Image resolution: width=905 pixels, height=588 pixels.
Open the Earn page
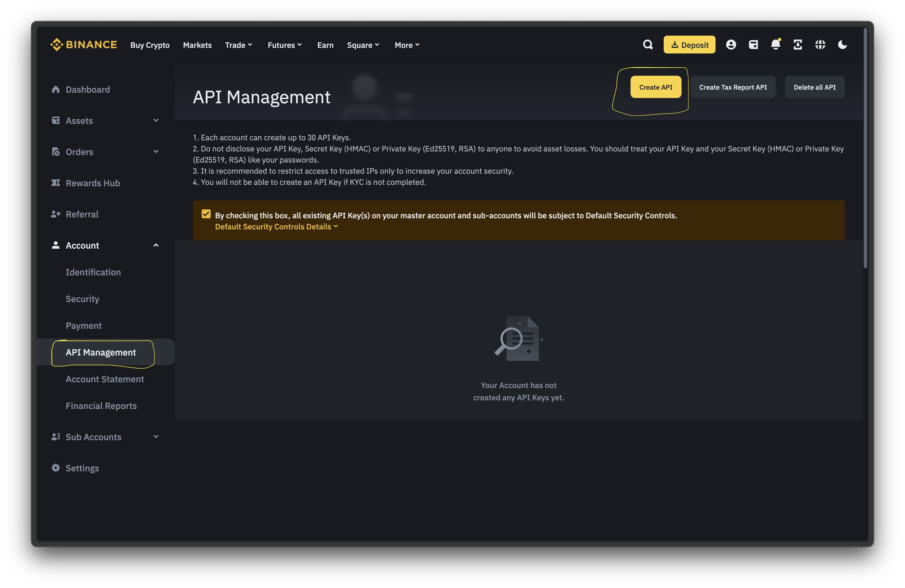tap(325, 45)
